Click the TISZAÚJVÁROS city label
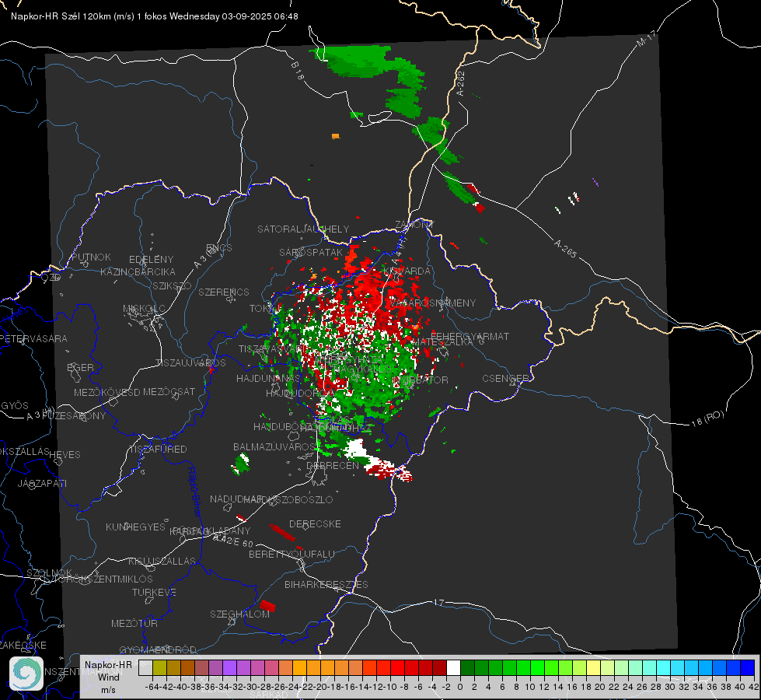This screenshot has width=761, height=700. point(190,363)
